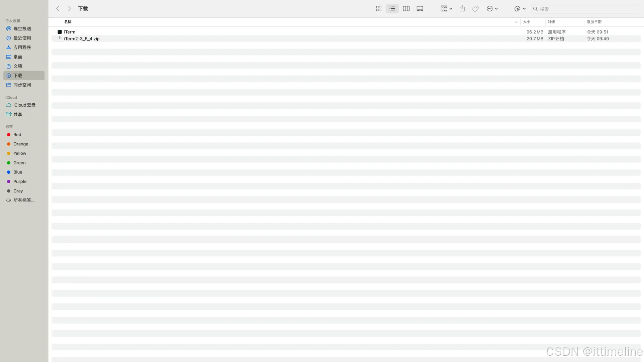The width and height of the screenshot is (644, 362).
Task: Switch to list view mode
Action: 392,9
